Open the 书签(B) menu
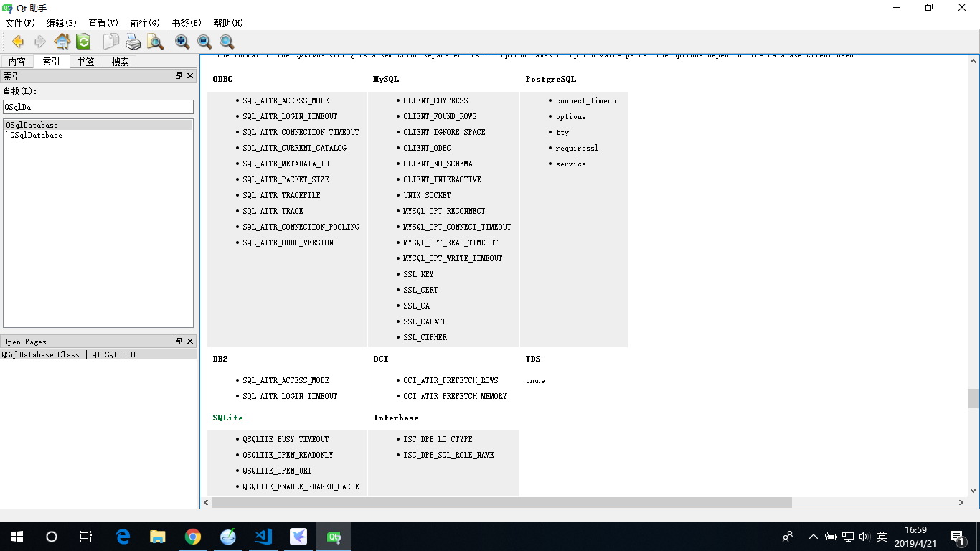980x551 pixels. (x=186, y=22)
